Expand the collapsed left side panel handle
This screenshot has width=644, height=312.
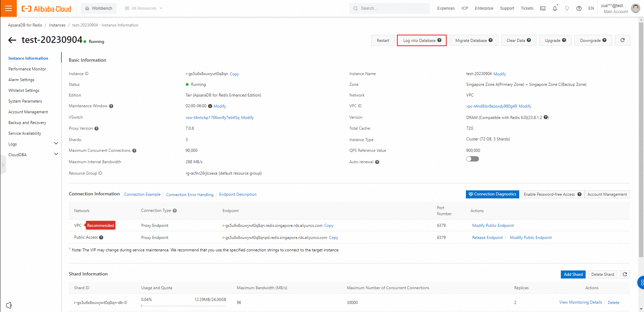coord(3,165)
